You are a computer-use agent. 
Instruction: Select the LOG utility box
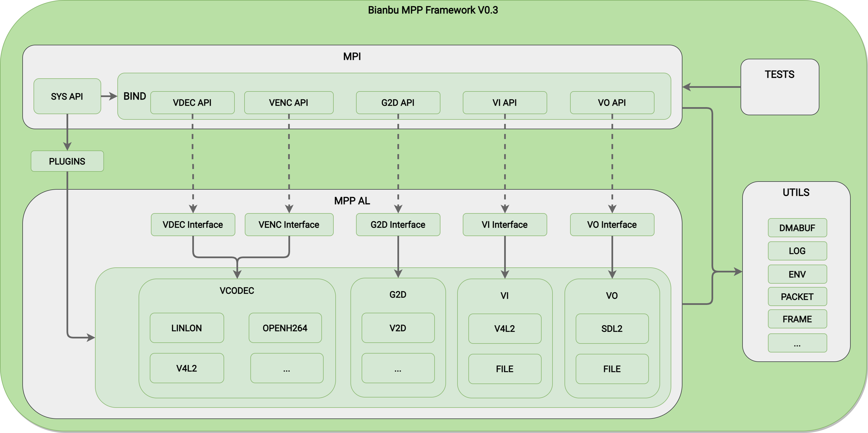(x=797, y=251)
